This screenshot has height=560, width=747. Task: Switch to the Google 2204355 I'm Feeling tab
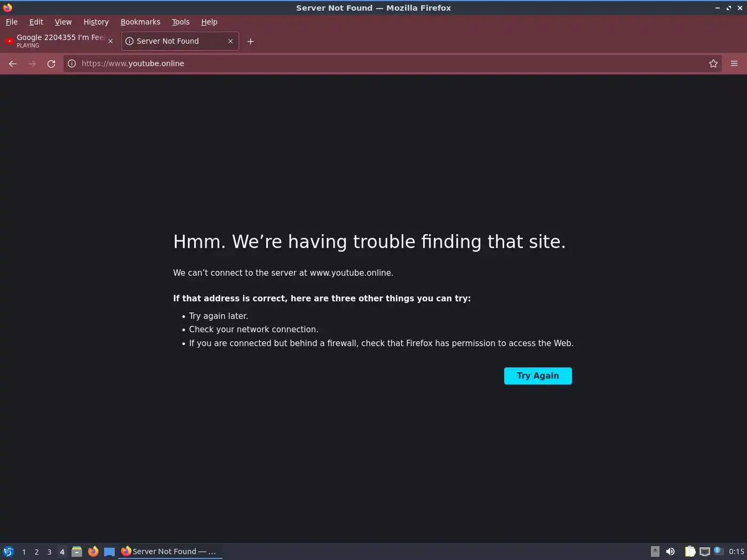(x=59, y=41)
